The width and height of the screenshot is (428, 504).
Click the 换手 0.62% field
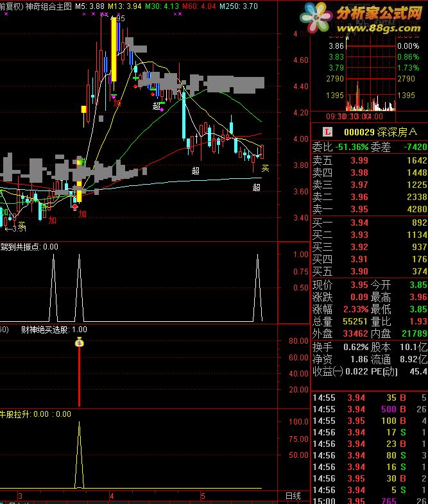pyautogui.click(x=340, y=348)
